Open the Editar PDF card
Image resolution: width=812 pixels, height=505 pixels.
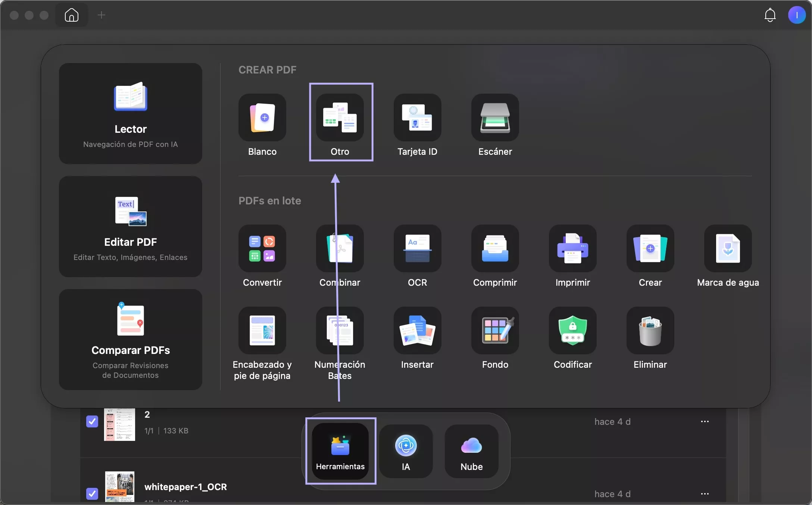(131, 226)
